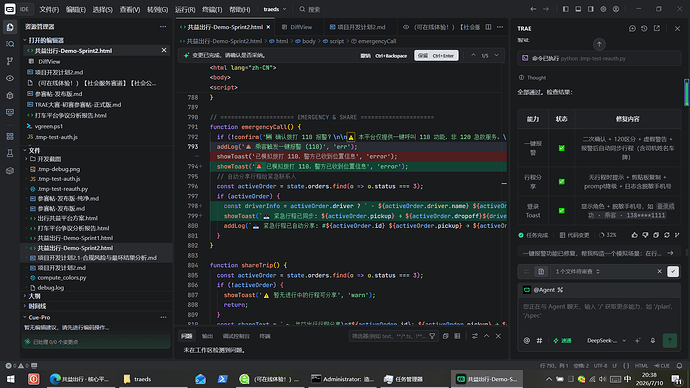
Task: Open the source control sidebar icon
Action: click(10, 61)
